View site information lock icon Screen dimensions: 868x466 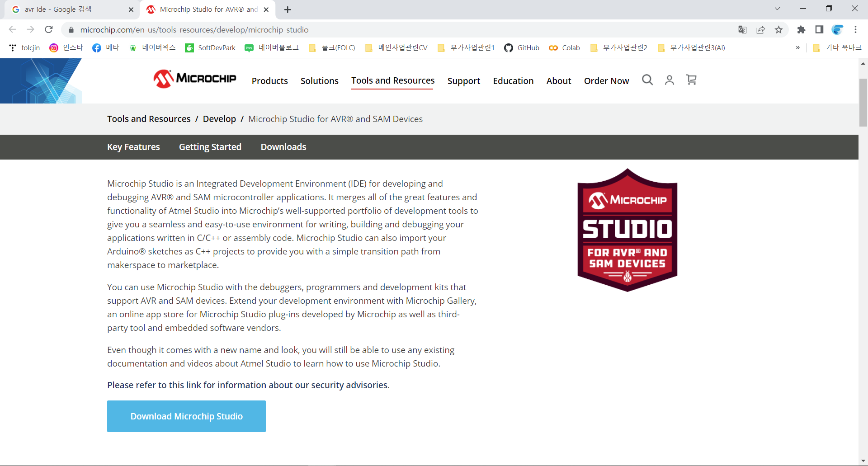coord(71,30)
